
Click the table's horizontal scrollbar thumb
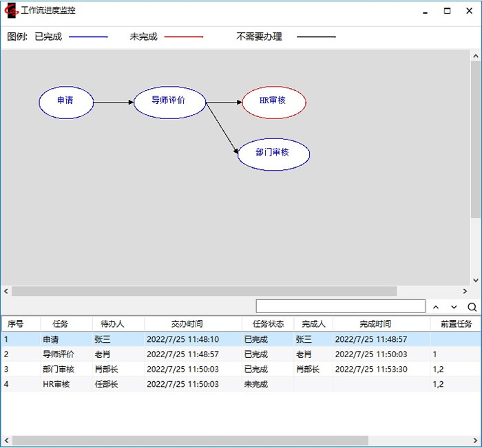pos(186,440)
